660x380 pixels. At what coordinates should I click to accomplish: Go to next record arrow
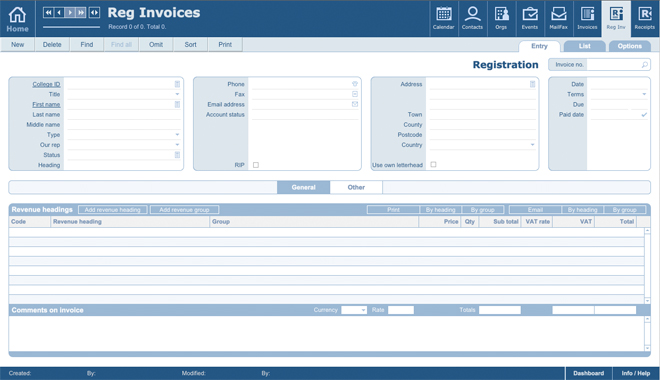[x=70, y=13]
